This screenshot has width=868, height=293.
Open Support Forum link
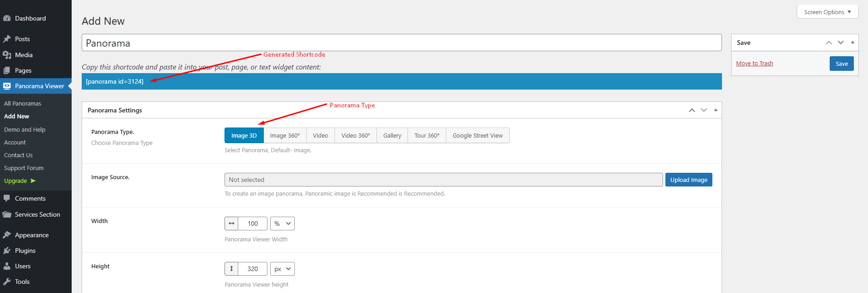pos(24,168)
